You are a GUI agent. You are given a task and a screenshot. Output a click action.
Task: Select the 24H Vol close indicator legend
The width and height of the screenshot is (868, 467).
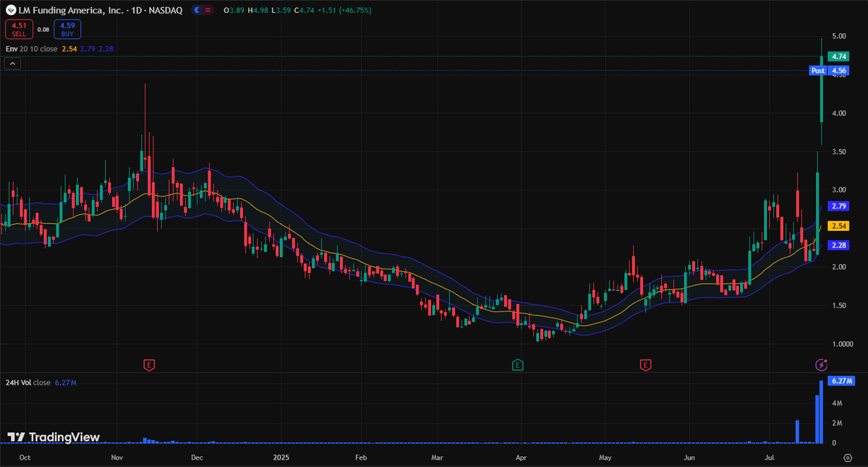(x=27, y=382)
